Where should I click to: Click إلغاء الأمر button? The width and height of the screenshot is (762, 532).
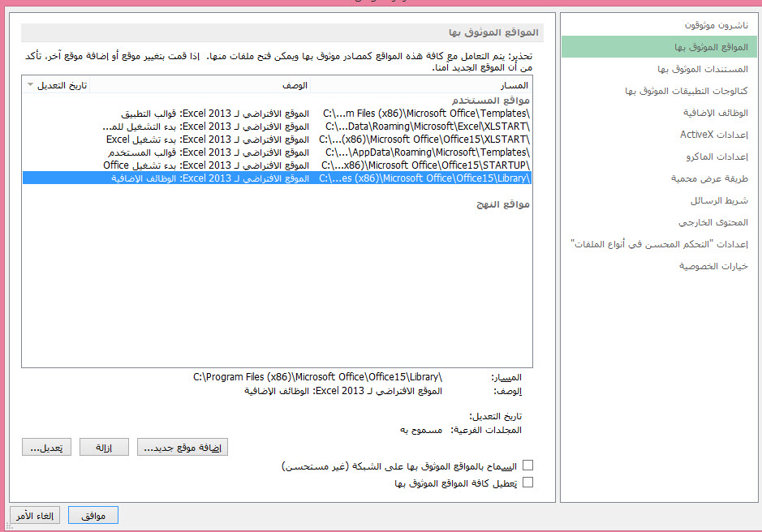pyautogui.click(x=35, y=516)
